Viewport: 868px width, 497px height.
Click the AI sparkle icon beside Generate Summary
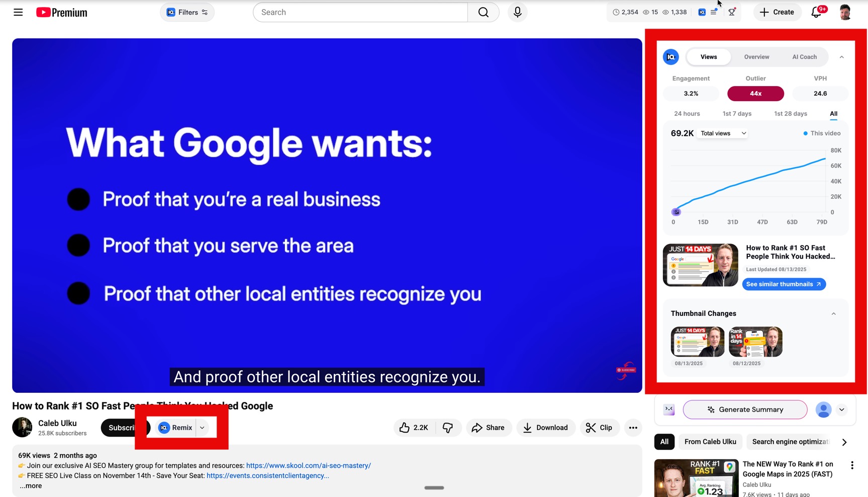[711, 409]
